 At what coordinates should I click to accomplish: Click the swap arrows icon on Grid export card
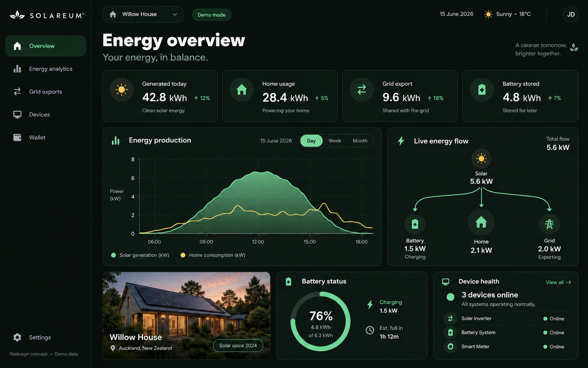(x=362, y=89)
